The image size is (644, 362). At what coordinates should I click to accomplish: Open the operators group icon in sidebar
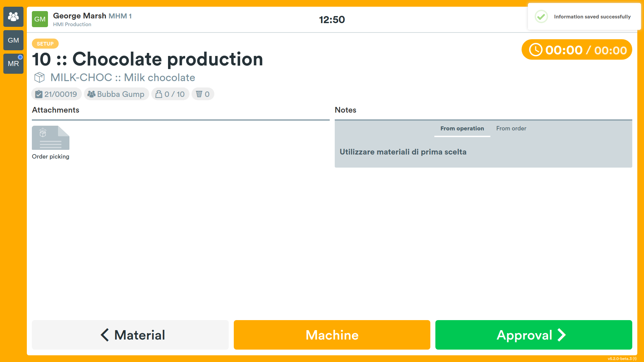point(13,16)
